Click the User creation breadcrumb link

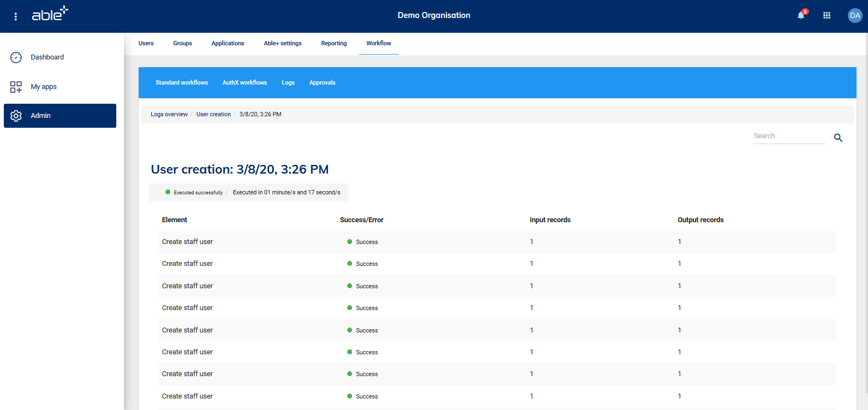click(213, 115)
